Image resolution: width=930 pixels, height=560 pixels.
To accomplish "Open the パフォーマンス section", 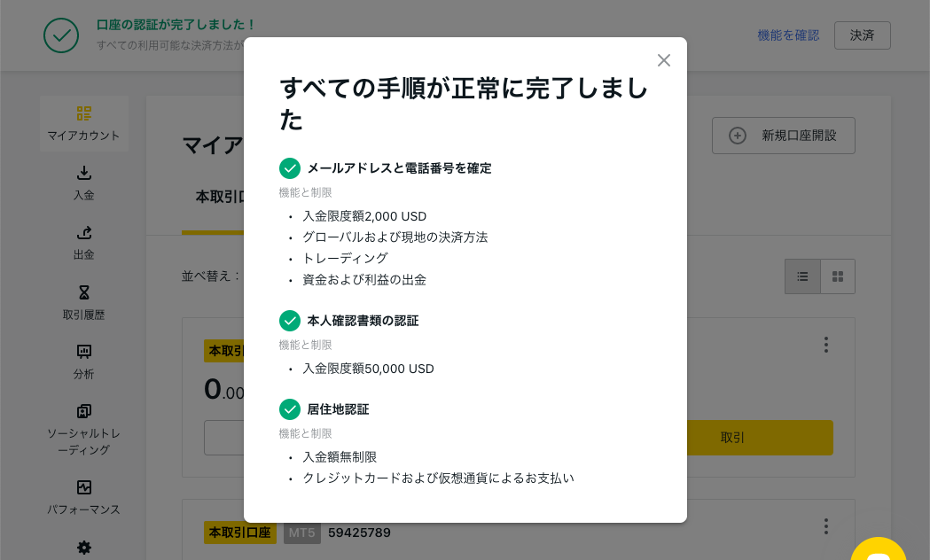I will [84, 498].
